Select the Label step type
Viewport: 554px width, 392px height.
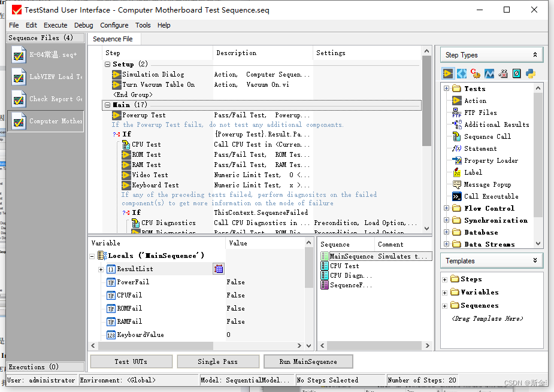[473, 173]
